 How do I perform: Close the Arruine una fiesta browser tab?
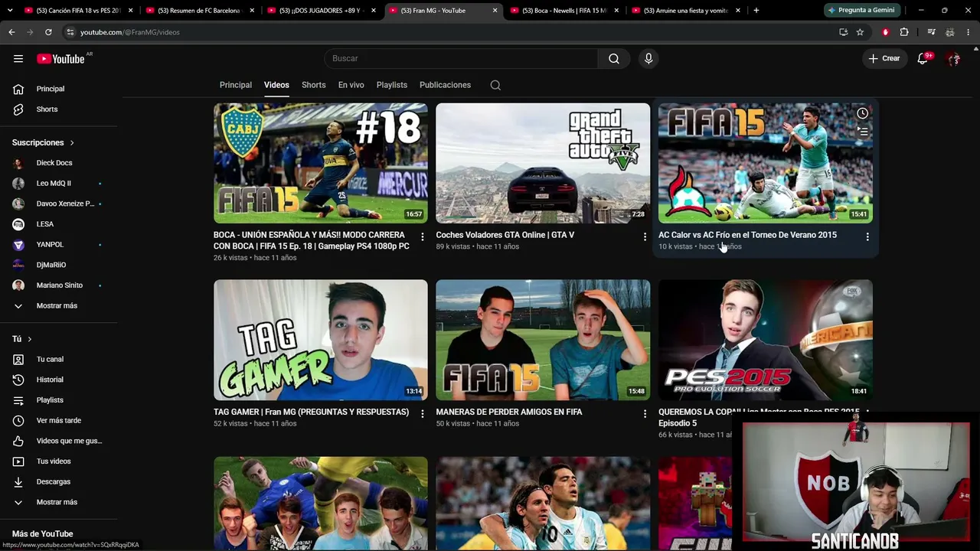click(738, 11)
